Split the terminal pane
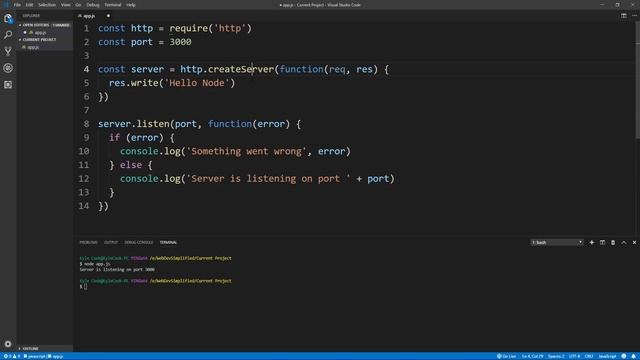 pos(602,242)
